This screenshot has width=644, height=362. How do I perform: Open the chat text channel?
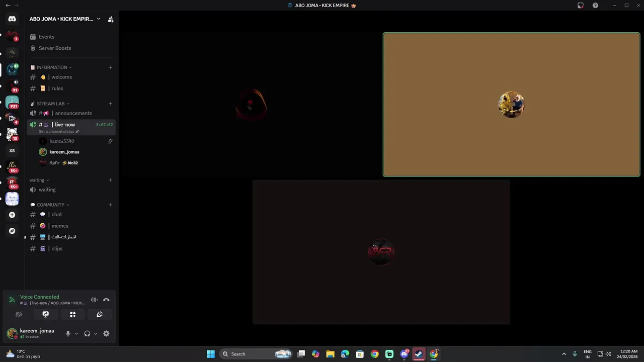click(x=71, y=214)
